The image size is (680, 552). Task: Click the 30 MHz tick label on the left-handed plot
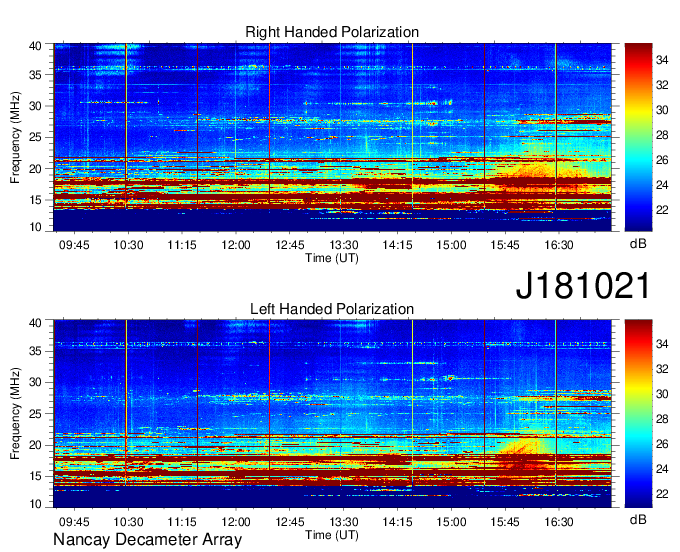[36, 382]
